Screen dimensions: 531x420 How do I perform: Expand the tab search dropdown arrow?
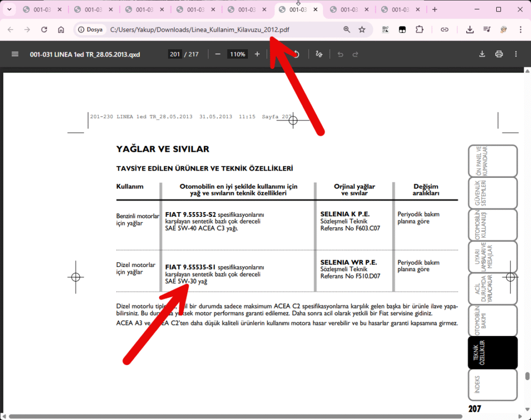coord(9,9)
